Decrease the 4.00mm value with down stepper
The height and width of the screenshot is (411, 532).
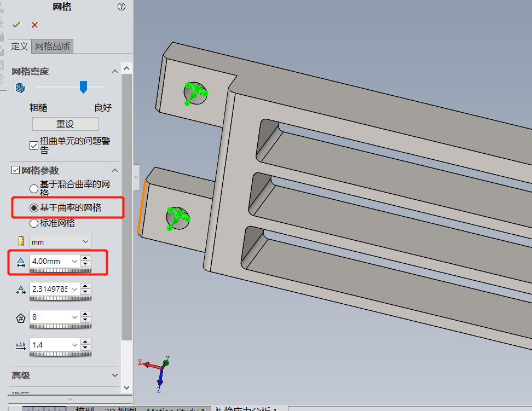point(85,264)
